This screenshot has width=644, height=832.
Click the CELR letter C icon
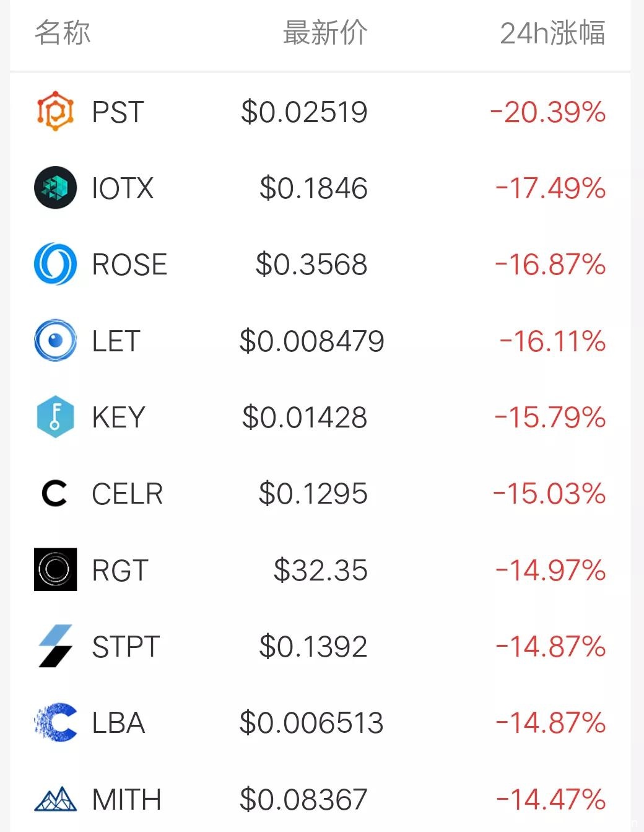point(54,493)
